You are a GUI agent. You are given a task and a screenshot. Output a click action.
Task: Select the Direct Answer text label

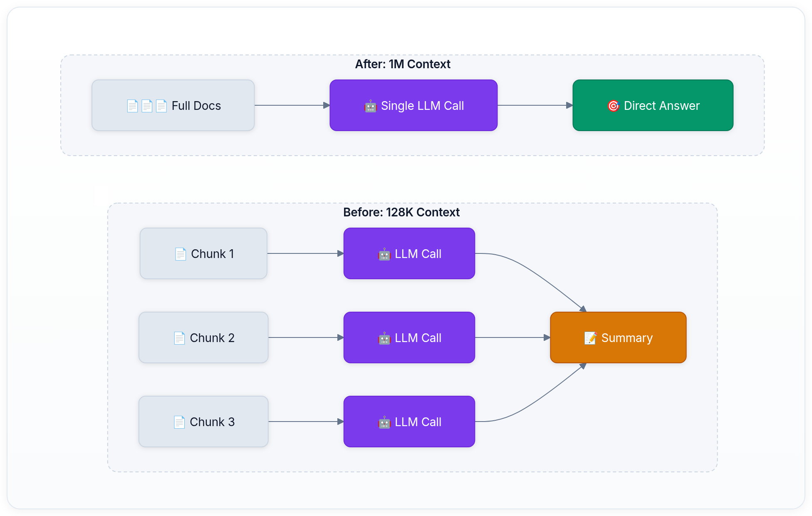661,106
